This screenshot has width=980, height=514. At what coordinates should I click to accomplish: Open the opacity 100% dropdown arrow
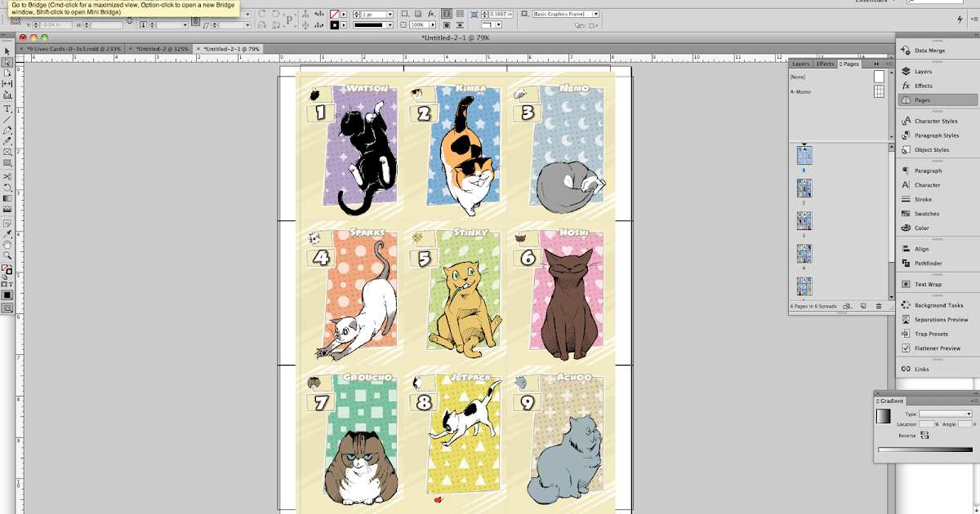pyautogui.click(x=433, y=25)
